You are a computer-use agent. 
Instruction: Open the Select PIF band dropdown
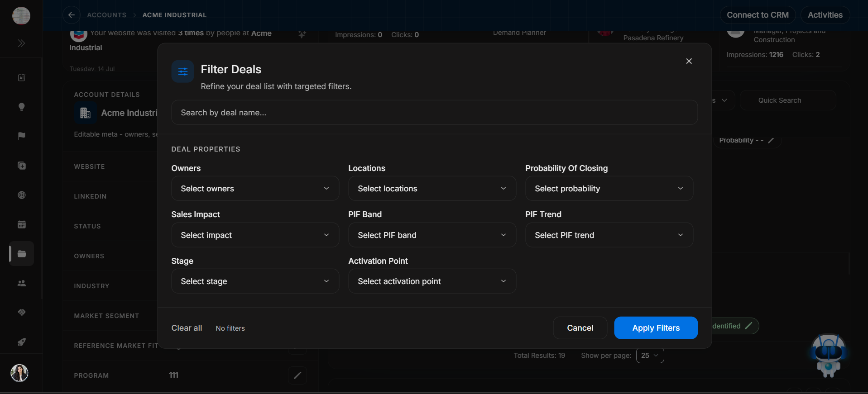pyautogui.click(x=432, y=235)
